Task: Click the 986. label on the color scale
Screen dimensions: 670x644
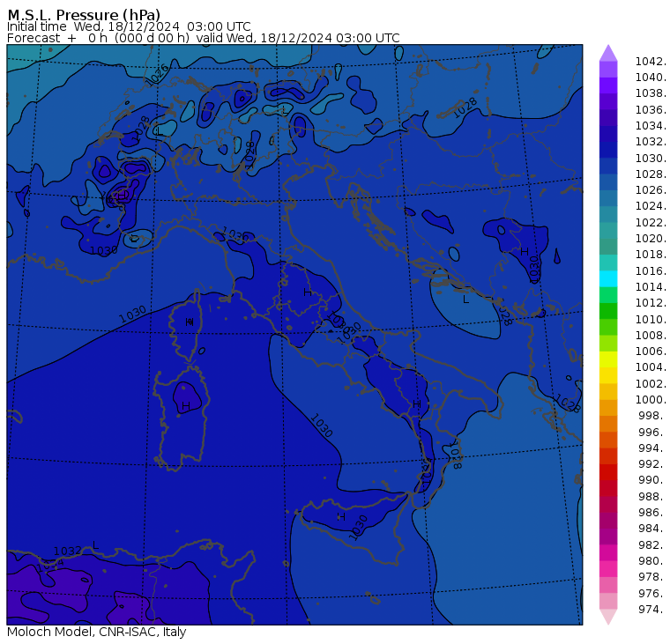Action: (652, 513)
